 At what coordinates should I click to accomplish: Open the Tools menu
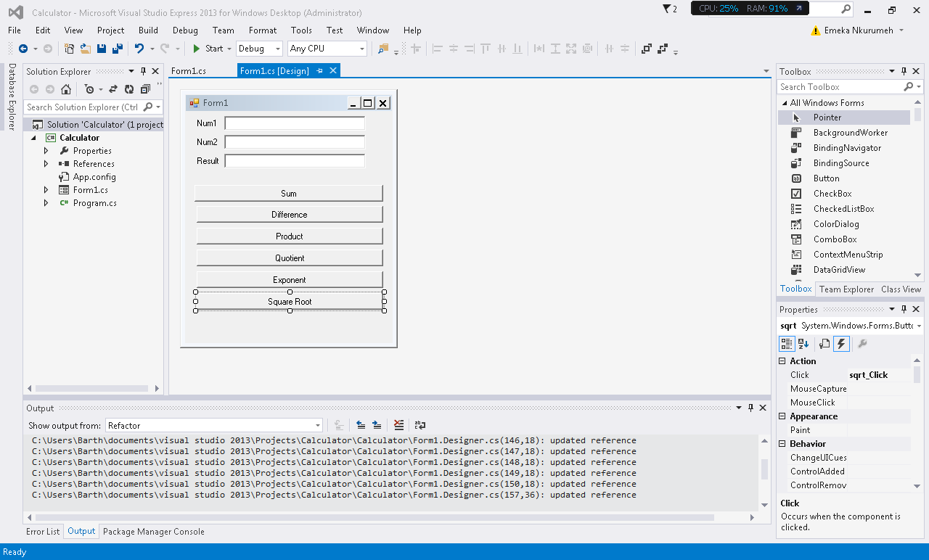click(301, 30)
